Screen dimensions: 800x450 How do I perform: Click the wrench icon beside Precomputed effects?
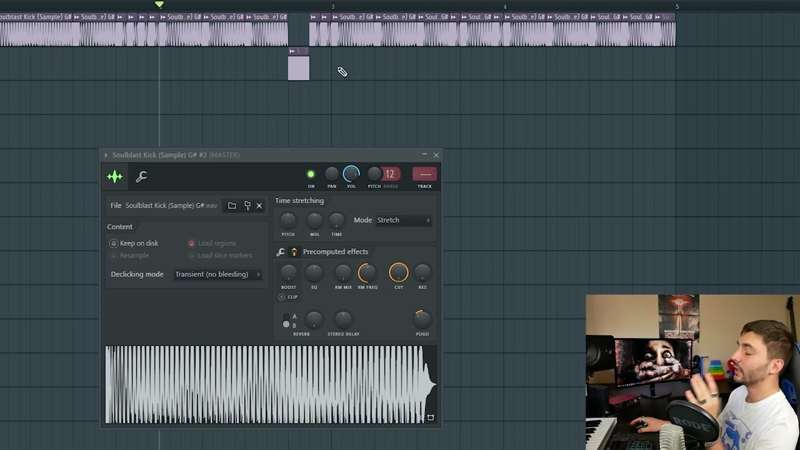click(281, 252)
